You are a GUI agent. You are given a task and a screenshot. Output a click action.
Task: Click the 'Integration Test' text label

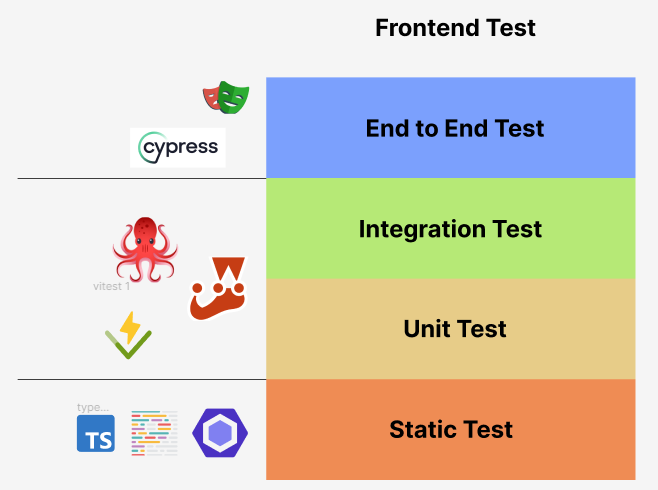tap(450, 229)
